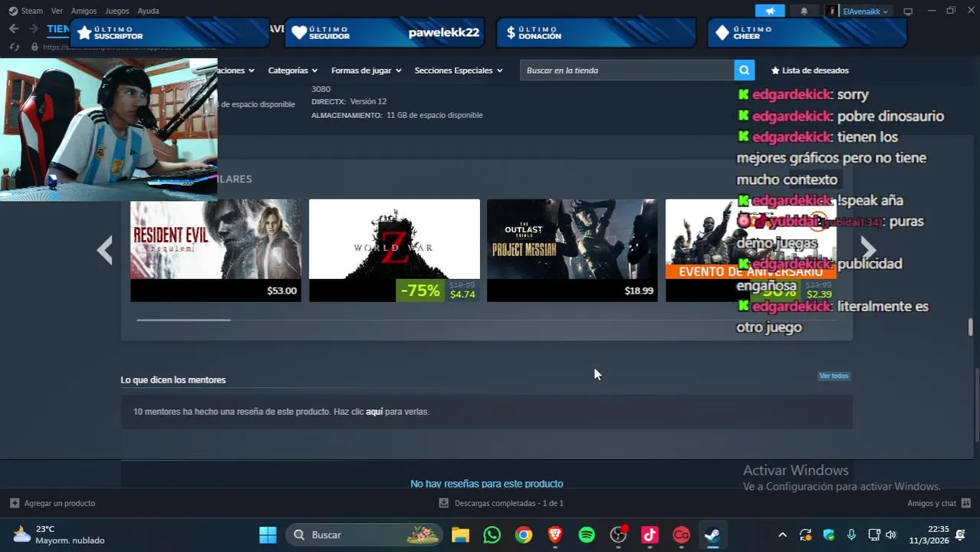Open Windows notification bell in tray

coord(961,535)
